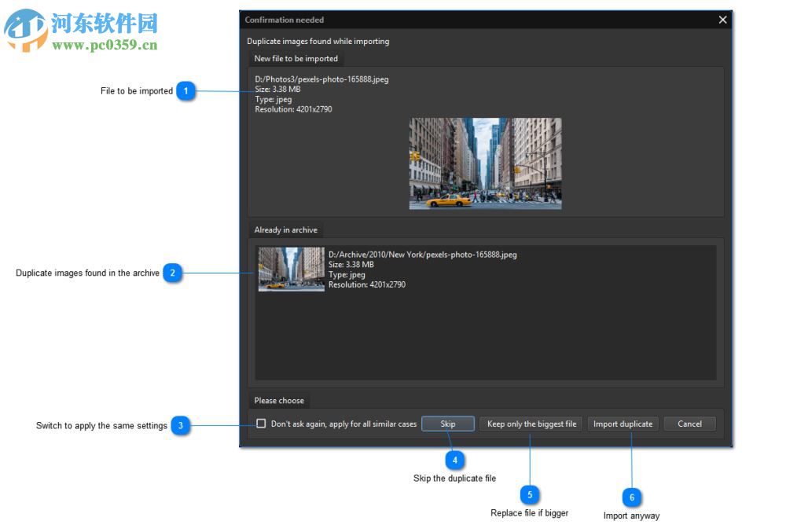Screen dimensions: 786x532
Task: Click the archived pexels-photo thumbnail
Action: point(291,267)
